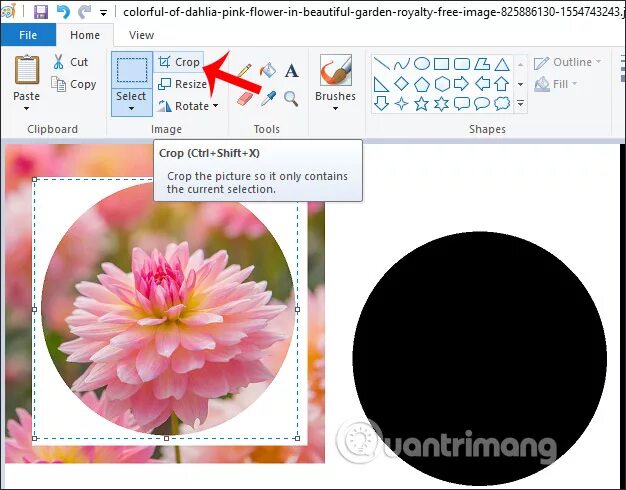Image resolution: width=626 pixels, height=490 pixels.
Task: Pick the Rounded rectangle shape
Action: click(x=462, y=64)
